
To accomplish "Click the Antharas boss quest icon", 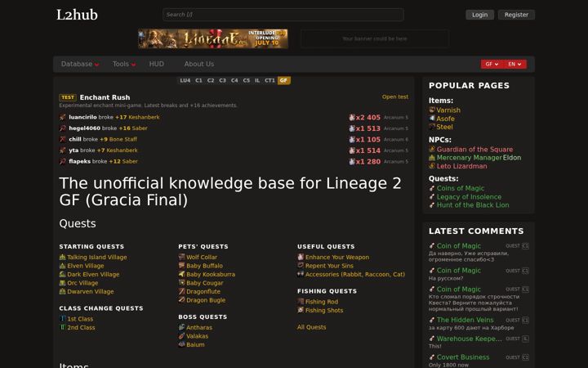I will 181,327.
